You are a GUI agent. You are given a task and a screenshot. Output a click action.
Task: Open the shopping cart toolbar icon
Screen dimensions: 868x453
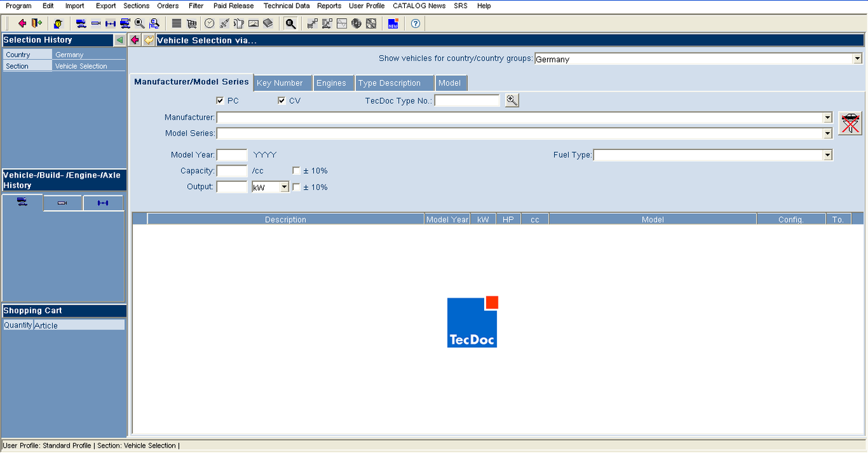pos(191,23)
